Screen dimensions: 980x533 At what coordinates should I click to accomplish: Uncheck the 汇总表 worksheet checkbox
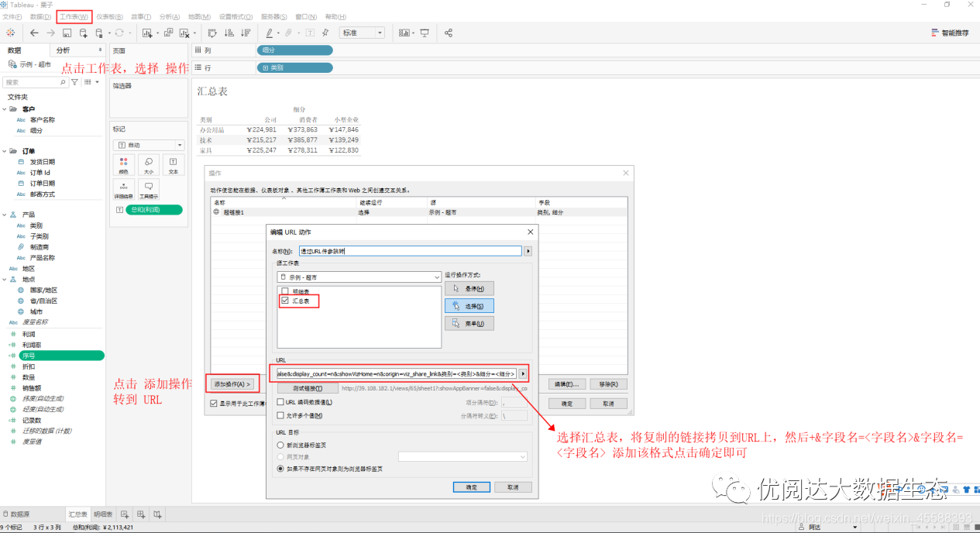click(285, 301)
